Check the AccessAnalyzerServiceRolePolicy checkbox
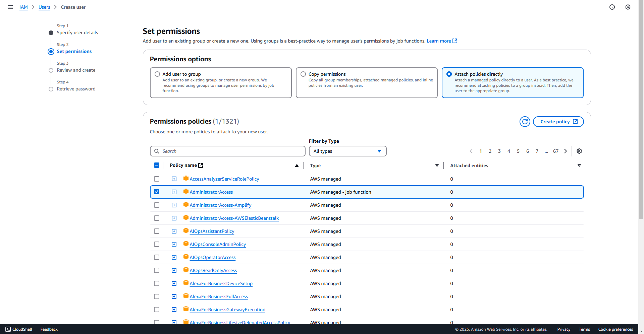The width and height of the screenshot is (644, 334). tap(157, 179)
